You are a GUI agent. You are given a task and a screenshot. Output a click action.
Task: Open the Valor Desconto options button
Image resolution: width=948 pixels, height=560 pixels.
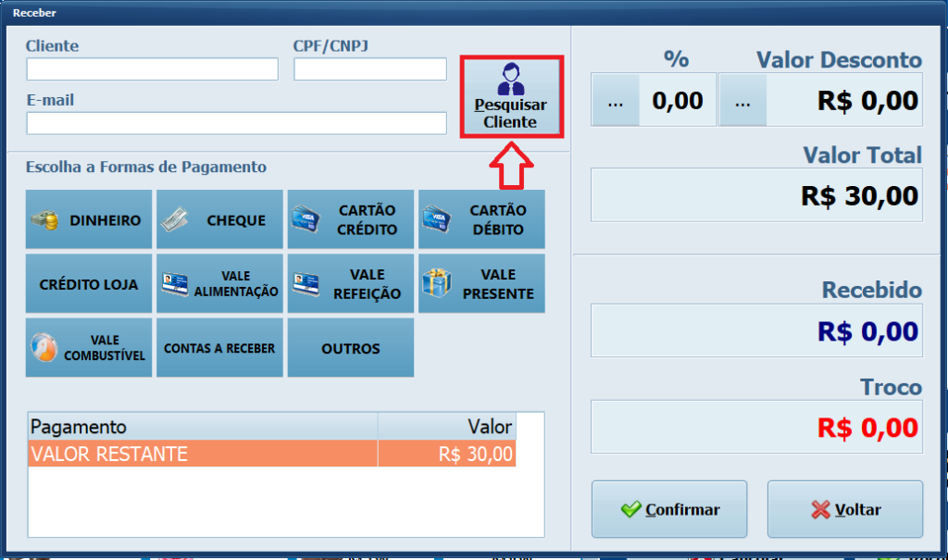(x=742, y=99)
